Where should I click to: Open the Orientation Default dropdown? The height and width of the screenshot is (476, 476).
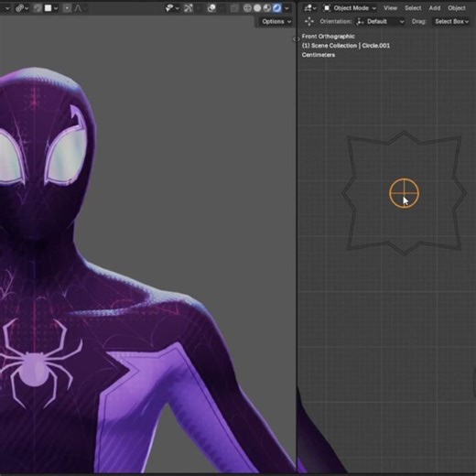tap(380, 21)
